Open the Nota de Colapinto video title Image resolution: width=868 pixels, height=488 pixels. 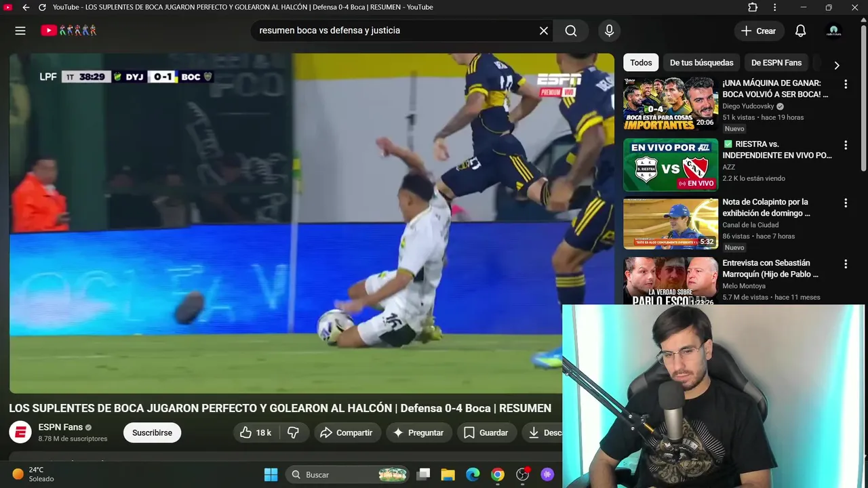(x=766, y=207)
